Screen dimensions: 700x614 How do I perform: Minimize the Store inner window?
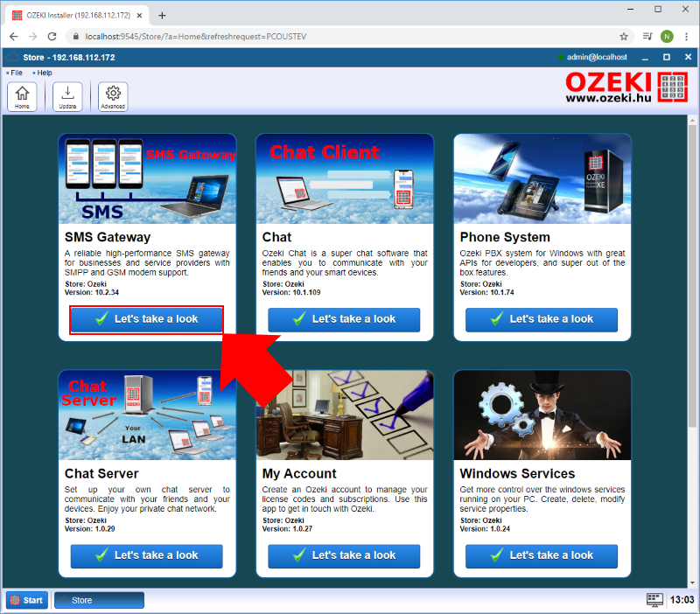[645, 58]
